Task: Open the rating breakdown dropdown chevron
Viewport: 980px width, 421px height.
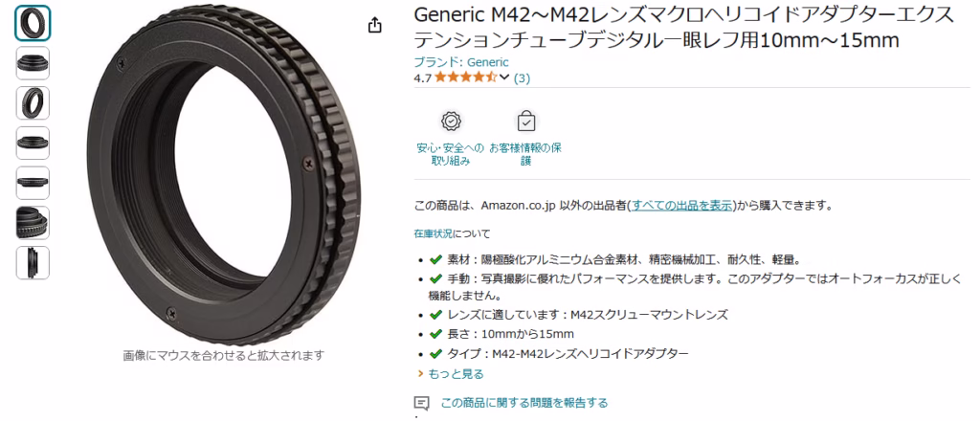Action: pyautogui.click(x=505, y=78)
